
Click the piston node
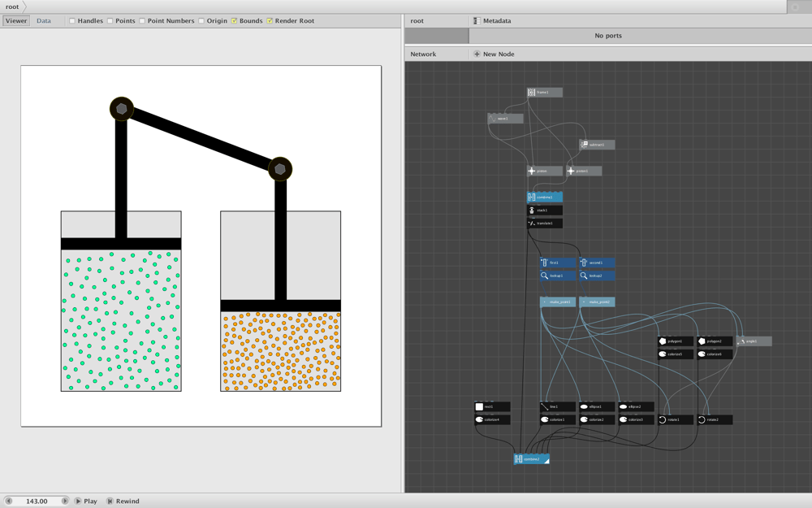tap(544, 171)
